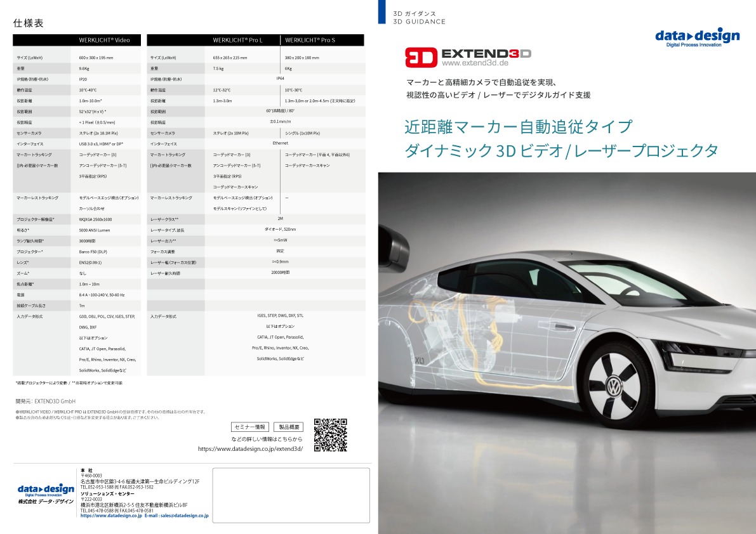This screenshot has width=756, height=534.
Task: Click the data design logo at top right
Action: 697,38
